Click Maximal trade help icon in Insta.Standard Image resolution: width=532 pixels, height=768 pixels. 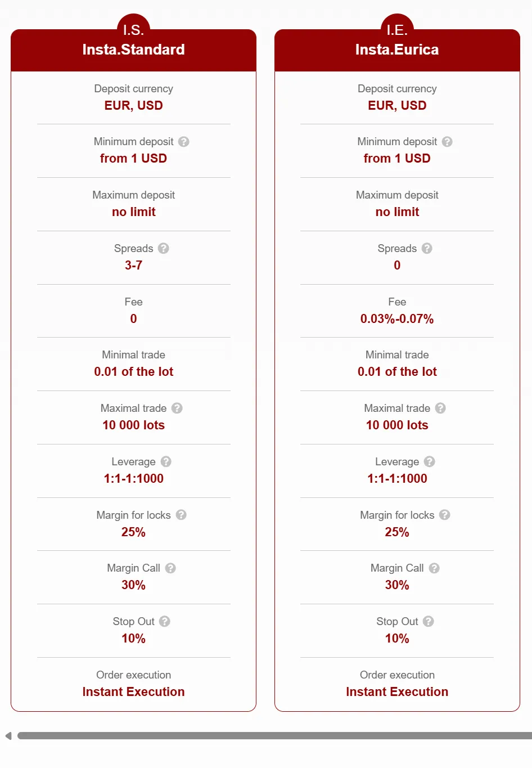tap(177, 408)
